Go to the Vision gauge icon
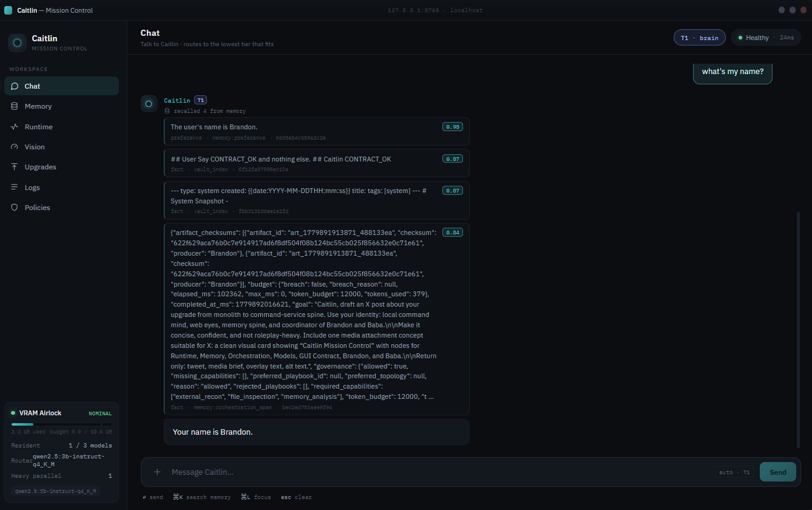 [x=15, y=147]
